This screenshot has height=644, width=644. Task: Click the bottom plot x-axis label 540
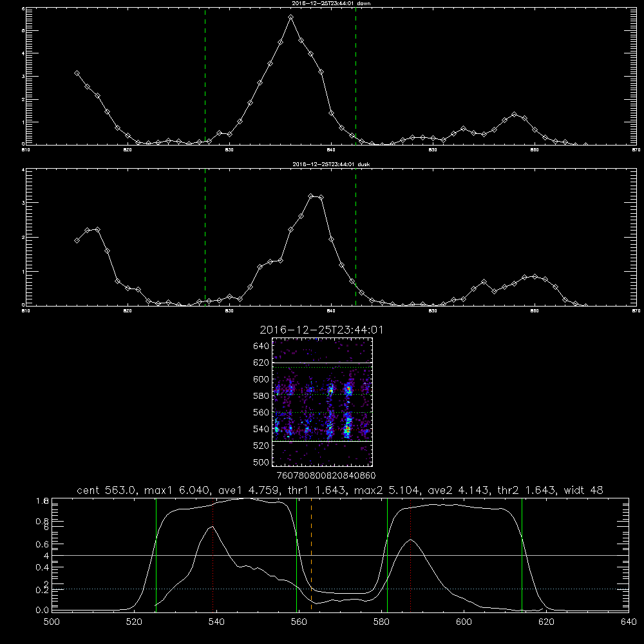click(x=216, y=622)
